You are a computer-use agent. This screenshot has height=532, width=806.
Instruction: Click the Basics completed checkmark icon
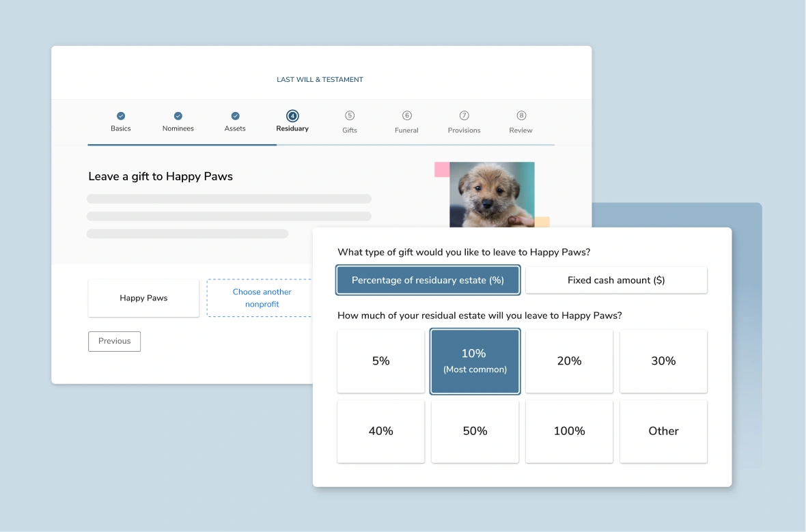[120, 116]
